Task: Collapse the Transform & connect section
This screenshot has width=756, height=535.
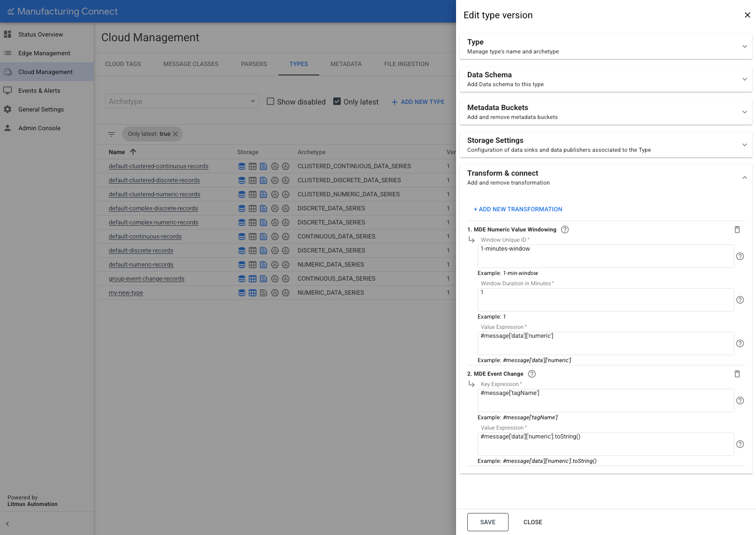Action: pyautogui.click(x=744, y=178)
